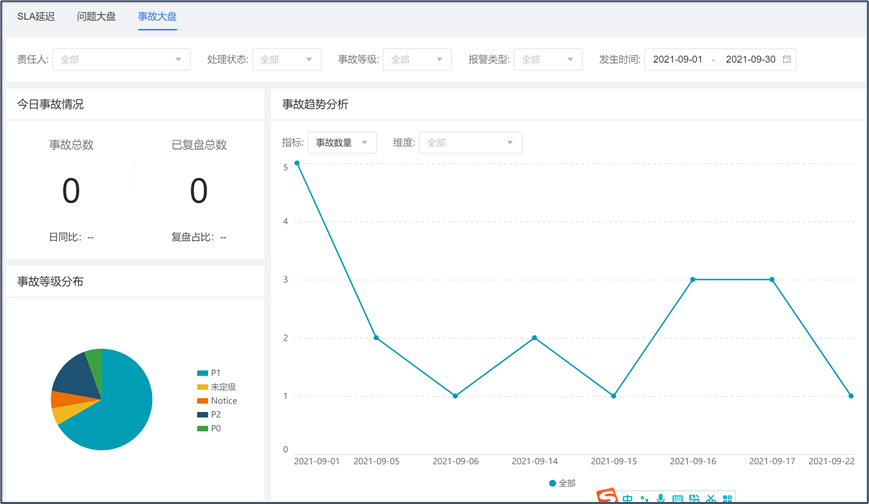Click the P2 dark blue legend swatch
Screen dimensions: 869x504
203,415
